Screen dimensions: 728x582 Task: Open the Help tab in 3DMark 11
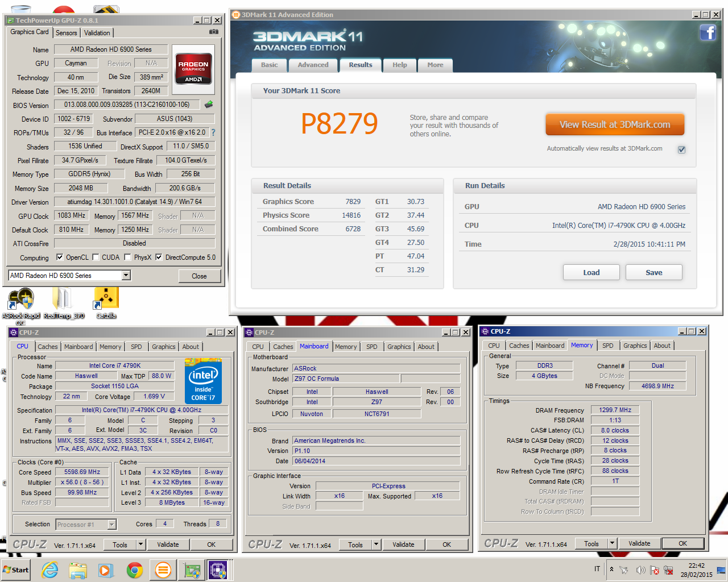400,65
